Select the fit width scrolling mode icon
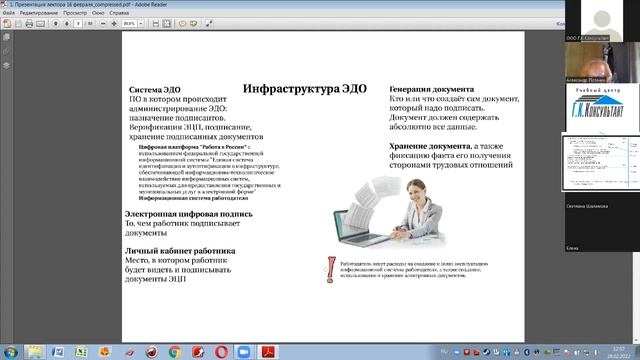640x360 pixels. [x=156, y=24]
